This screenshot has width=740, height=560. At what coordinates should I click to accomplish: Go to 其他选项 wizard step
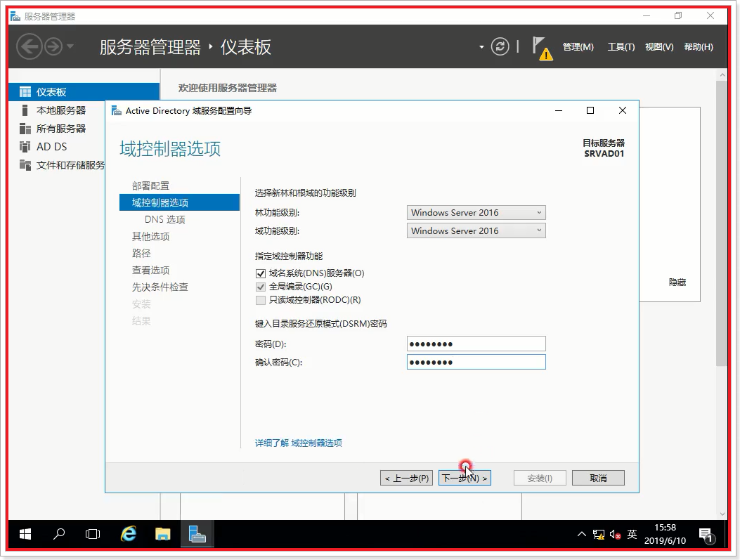point(150,236)
